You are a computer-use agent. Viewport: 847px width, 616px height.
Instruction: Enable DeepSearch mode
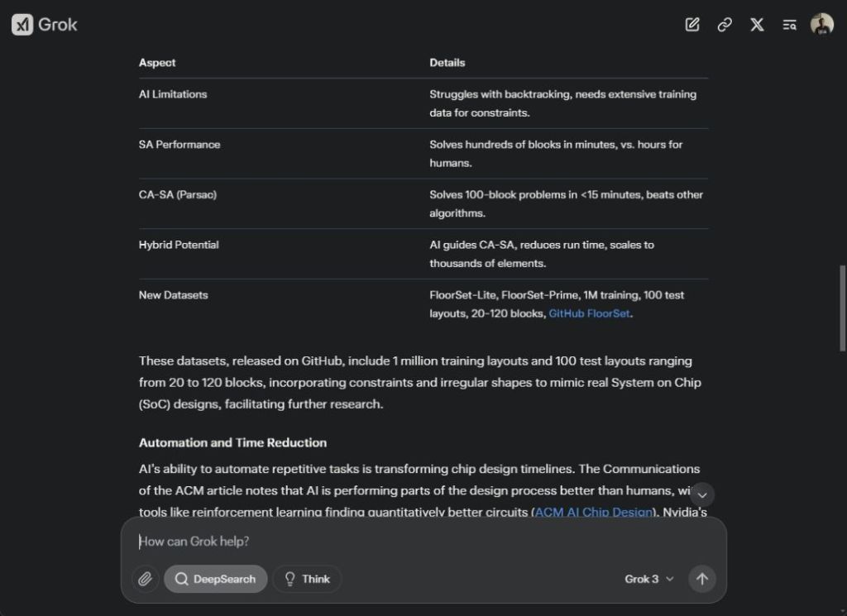pos(215,579)
